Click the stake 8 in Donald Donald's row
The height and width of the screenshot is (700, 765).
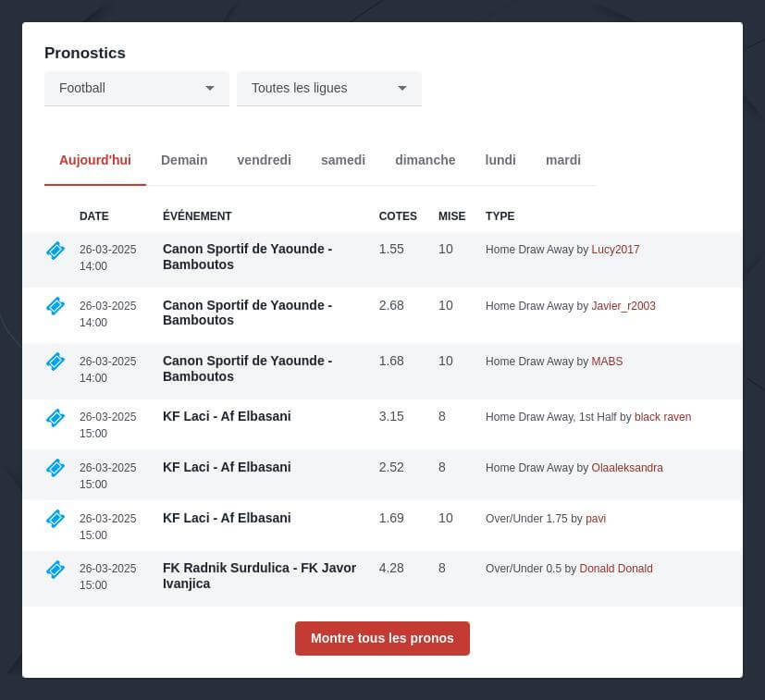(x=442, y=569)
